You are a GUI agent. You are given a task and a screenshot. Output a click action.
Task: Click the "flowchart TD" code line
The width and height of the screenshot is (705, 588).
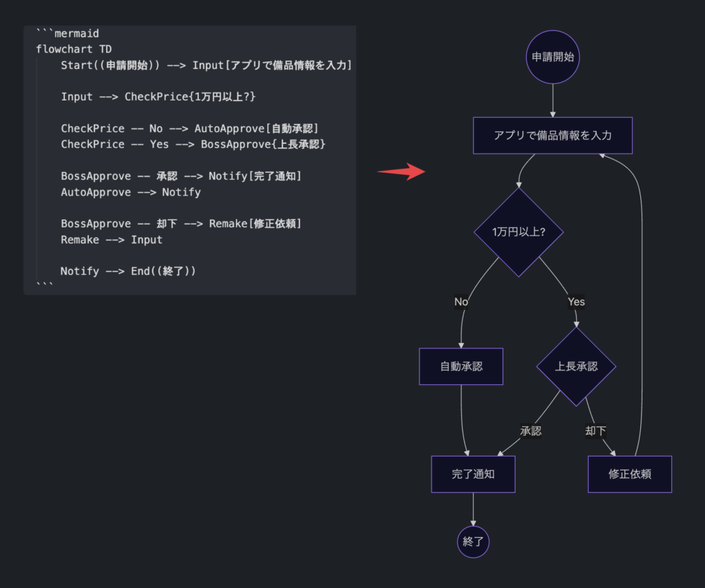point(74,49)
